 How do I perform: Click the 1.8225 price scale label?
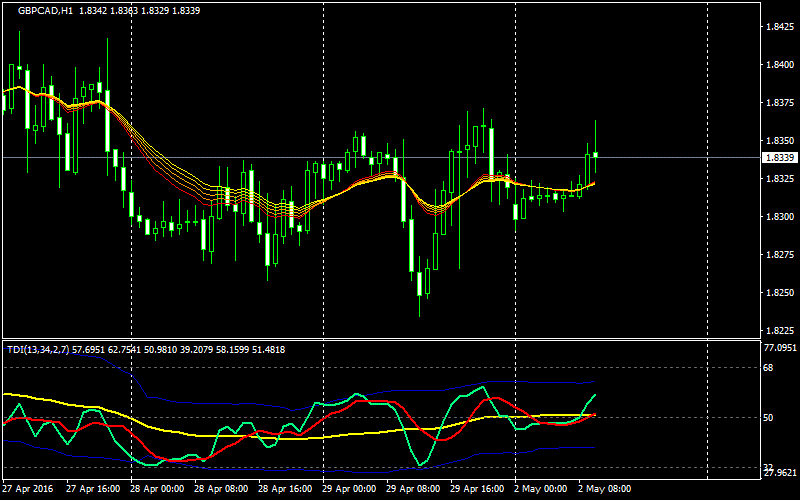[780, 331]
